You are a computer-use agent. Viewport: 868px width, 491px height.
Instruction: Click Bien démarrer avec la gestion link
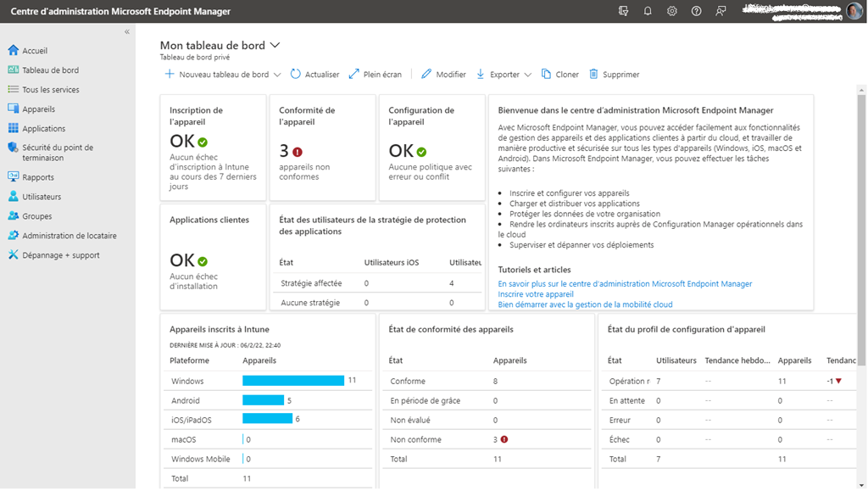(585, 304)
